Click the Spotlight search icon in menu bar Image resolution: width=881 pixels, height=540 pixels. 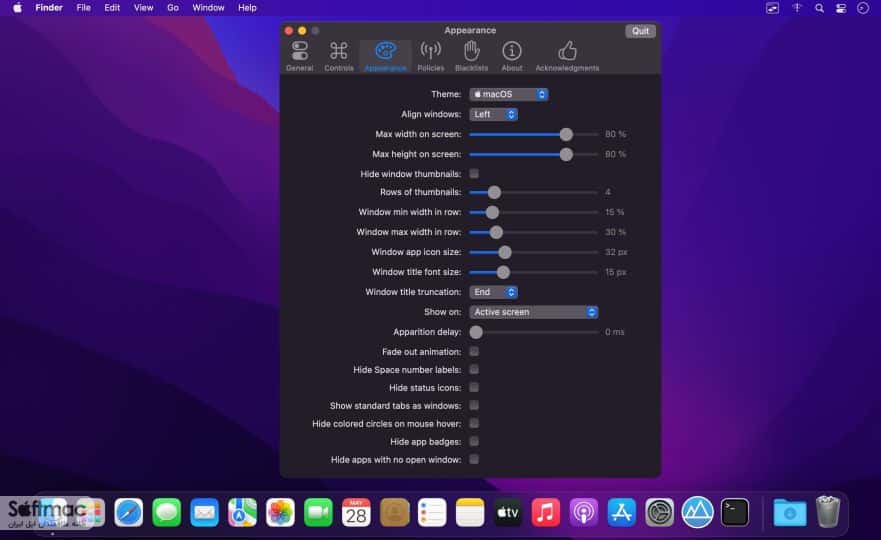point(819,8)
